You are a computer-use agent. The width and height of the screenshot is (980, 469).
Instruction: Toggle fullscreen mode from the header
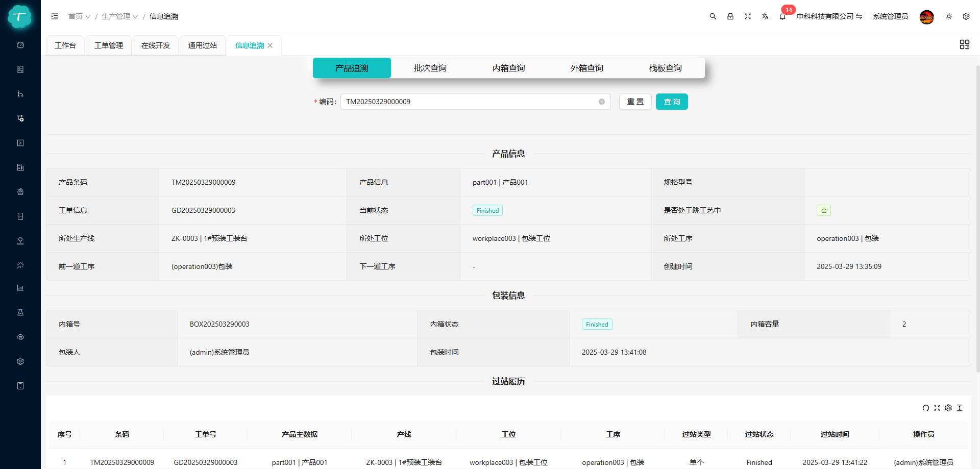pos(748,16)
